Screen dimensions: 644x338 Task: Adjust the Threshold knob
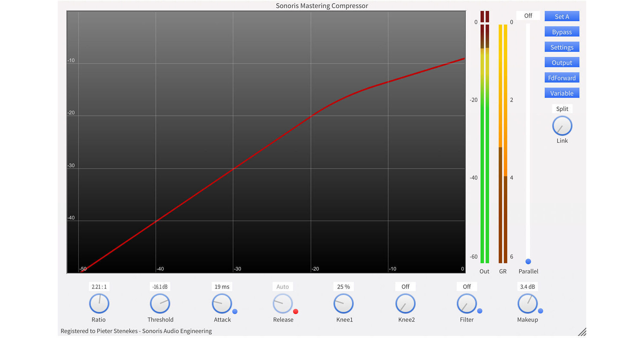click(x=160, y=303)
